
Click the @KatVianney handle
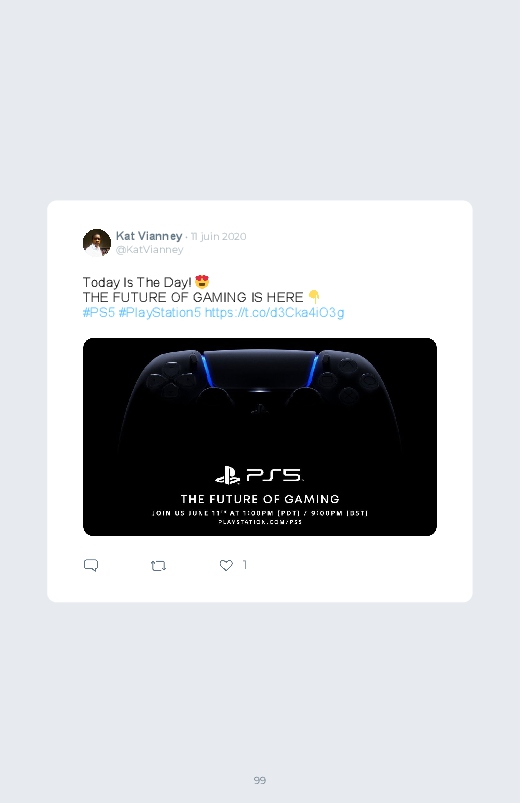(150, 249)
